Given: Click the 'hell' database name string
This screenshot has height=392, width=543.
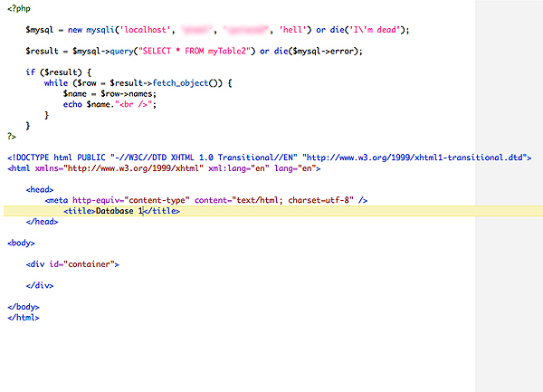Looking at the screenshot, I should point(295,30).
